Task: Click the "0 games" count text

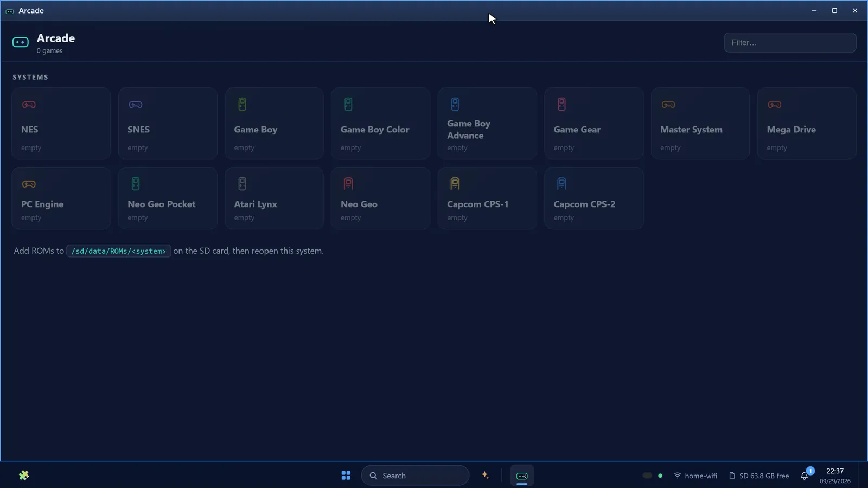Action: (x=50, y=51)
